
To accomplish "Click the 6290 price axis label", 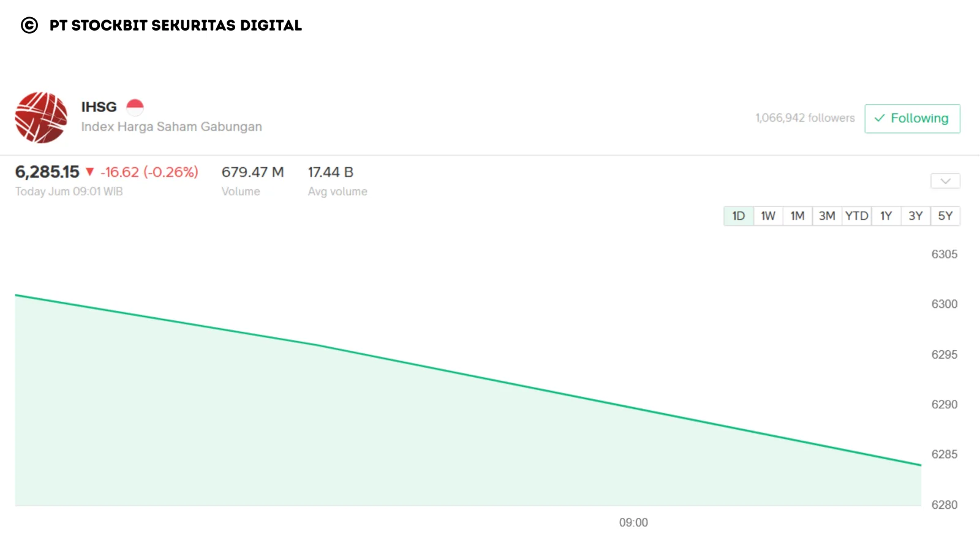I will 944,405.
